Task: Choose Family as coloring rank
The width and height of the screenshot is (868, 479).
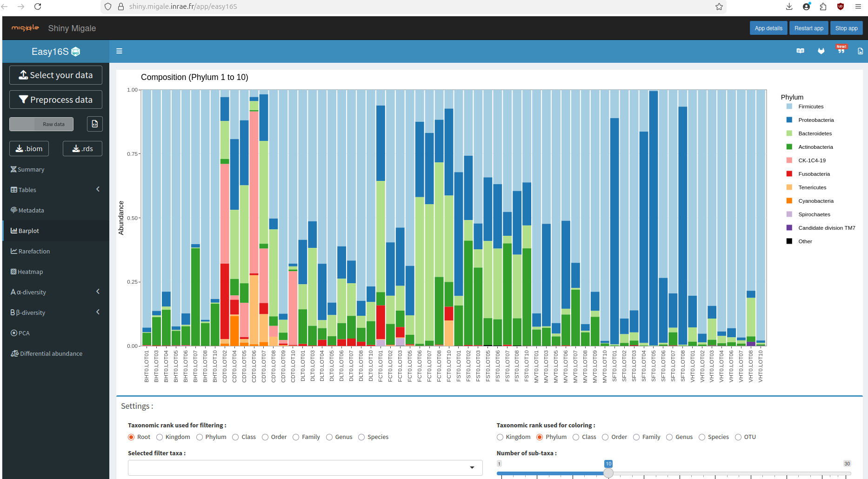Action: (636, 437)
